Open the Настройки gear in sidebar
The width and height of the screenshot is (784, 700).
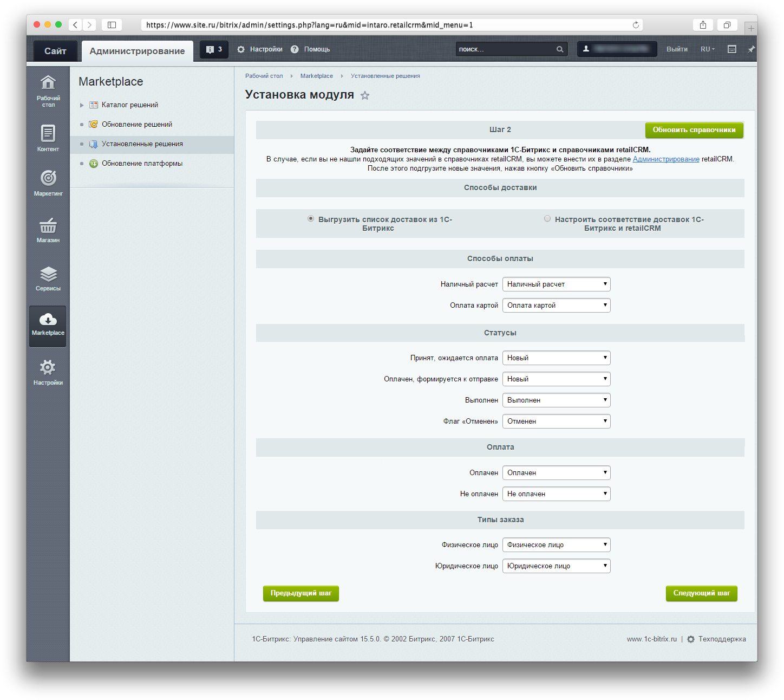[x=48, y=372]
